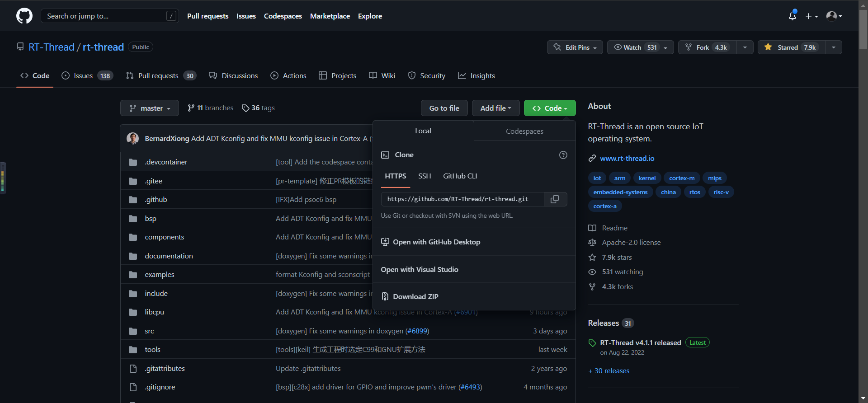Open the Issues repository tab
Image resolution: width=868 pixels, height=403 pixels.
(87, 75)
